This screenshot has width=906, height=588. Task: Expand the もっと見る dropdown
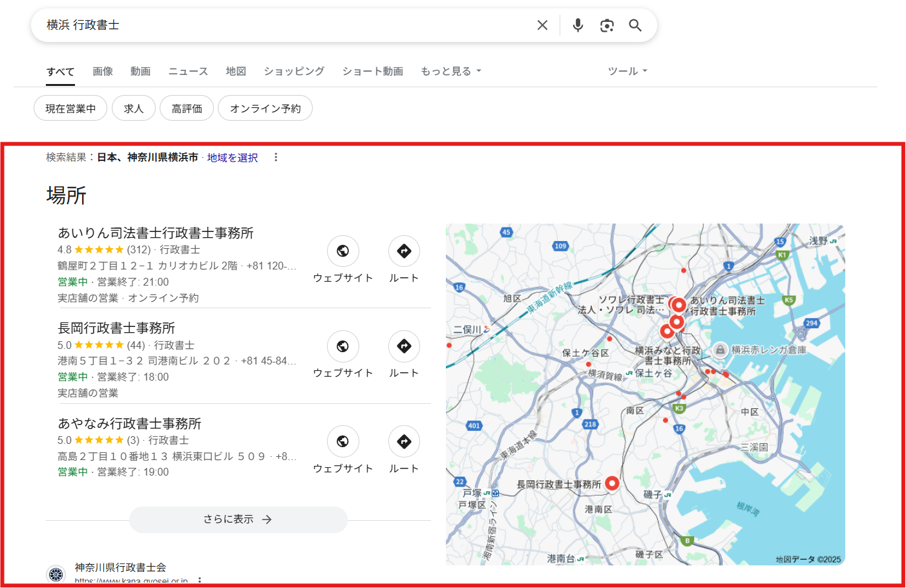pyautogui.click(x=451, y=71)
